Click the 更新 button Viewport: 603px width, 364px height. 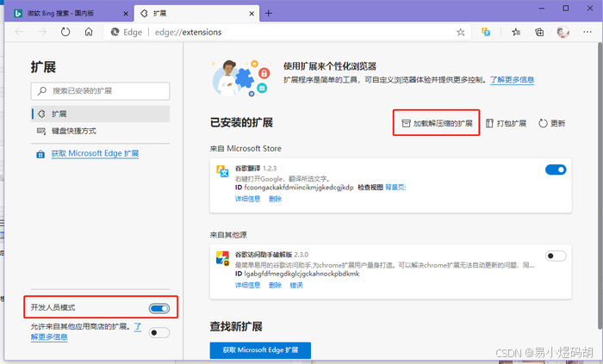(552, 123)
